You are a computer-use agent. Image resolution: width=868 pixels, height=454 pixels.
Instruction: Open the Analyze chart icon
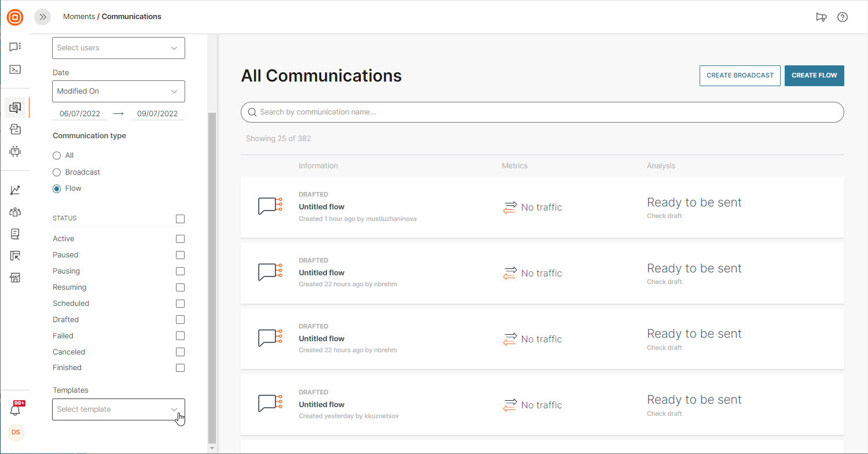point(16,190)
